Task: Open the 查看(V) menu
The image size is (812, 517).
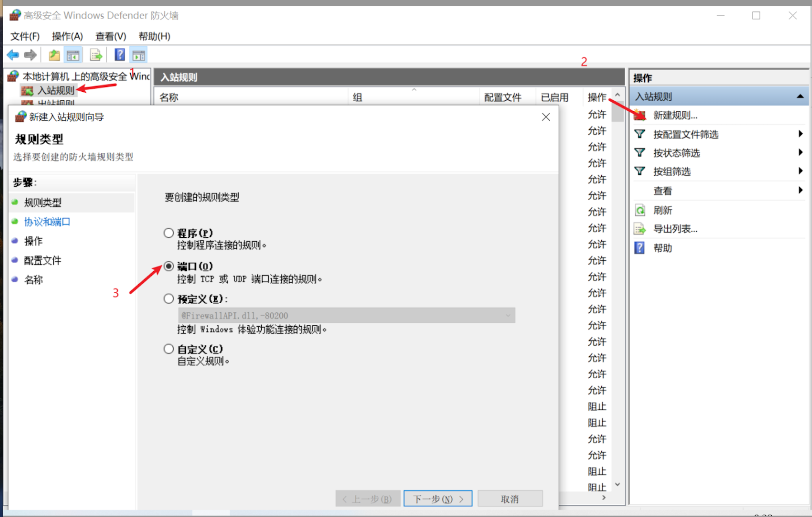Action: point(111,36)
